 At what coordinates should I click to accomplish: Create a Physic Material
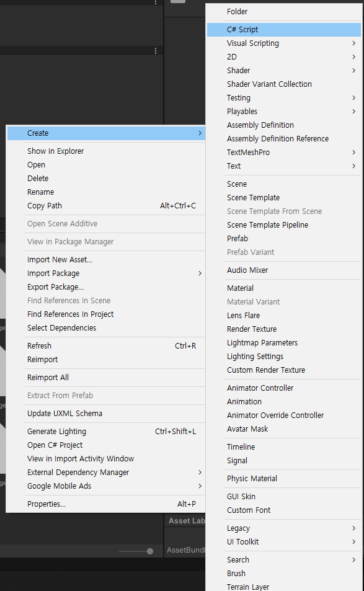pos(284,479)
